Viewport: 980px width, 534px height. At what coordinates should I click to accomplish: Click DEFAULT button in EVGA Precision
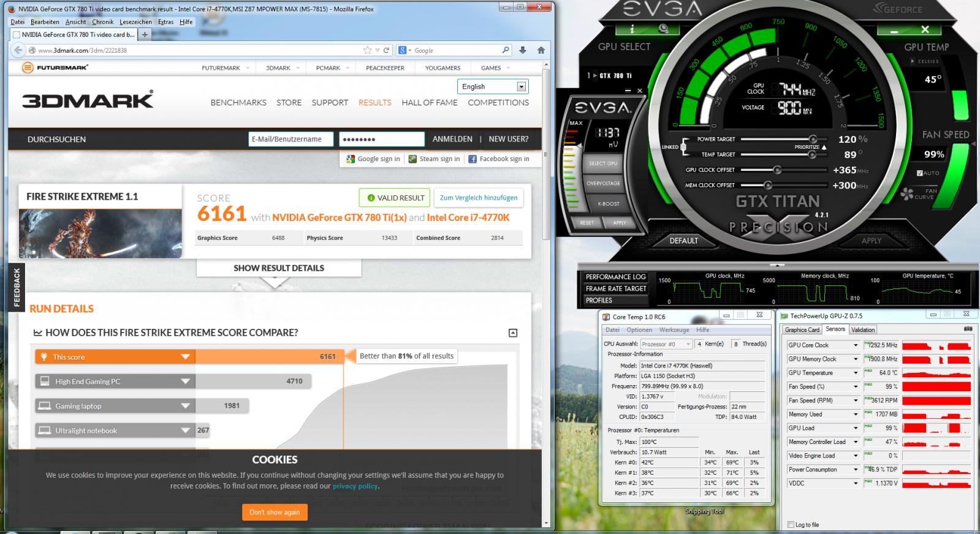point(683,241)
